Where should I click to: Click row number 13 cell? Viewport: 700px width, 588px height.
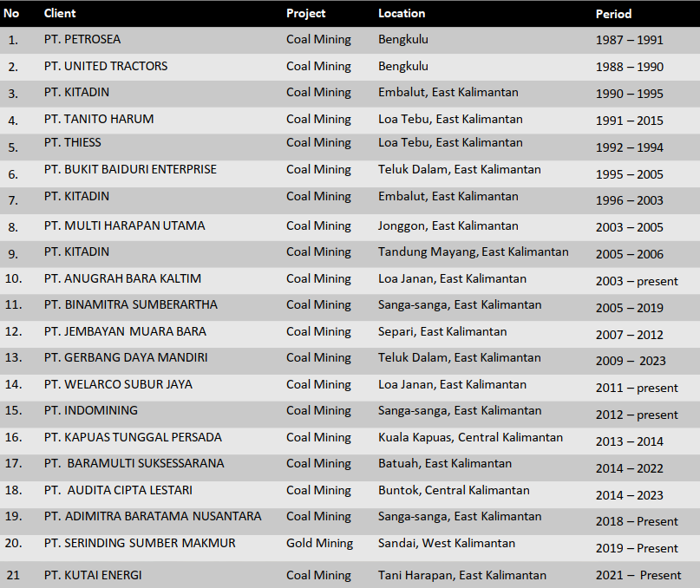pos(14,358)
